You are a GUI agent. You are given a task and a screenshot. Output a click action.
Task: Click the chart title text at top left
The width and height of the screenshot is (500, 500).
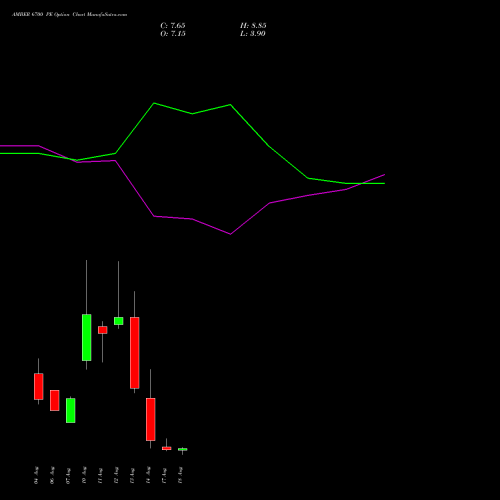pos(69,15)
